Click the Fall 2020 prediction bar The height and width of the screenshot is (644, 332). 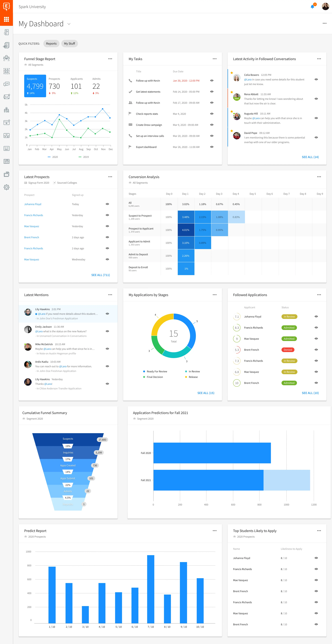(x=212, y=453)
